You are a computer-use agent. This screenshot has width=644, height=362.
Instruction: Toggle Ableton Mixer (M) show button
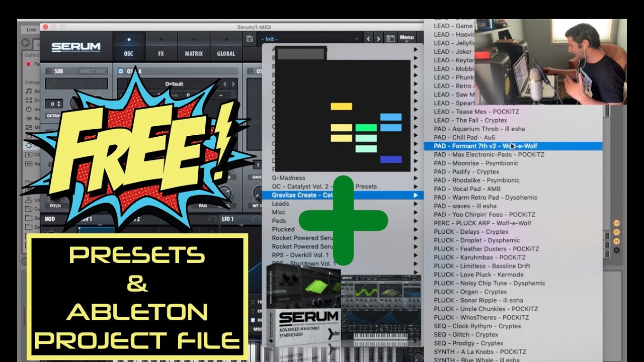(616, 241)
